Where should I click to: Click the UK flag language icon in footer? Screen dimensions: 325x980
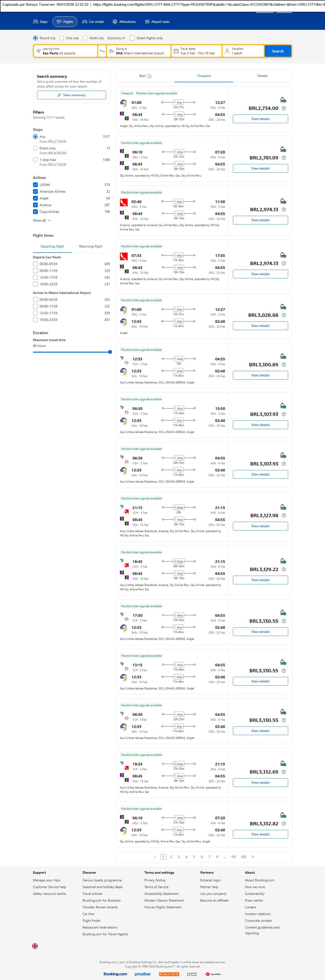pos(35,946)
